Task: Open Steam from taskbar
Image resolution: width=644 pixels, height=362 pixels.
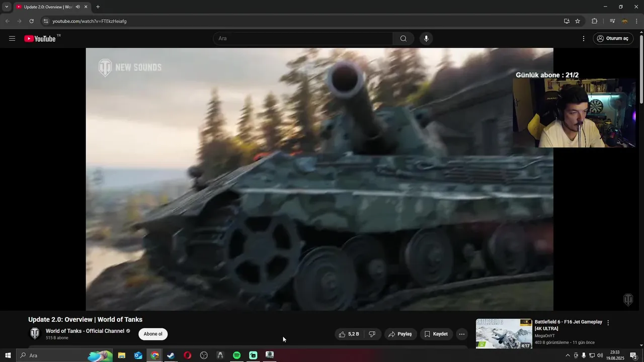Action: (x=171, y=355)
